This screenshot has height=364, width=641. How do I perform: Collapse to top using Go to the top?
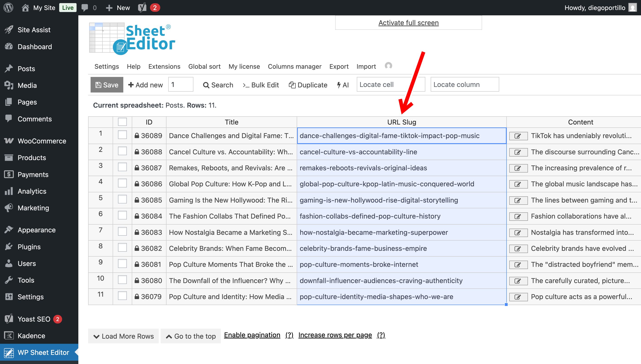pos(190,336)
